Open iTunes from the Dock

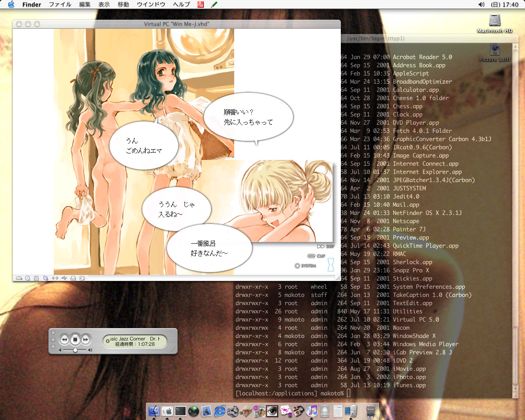click(312, 411)
